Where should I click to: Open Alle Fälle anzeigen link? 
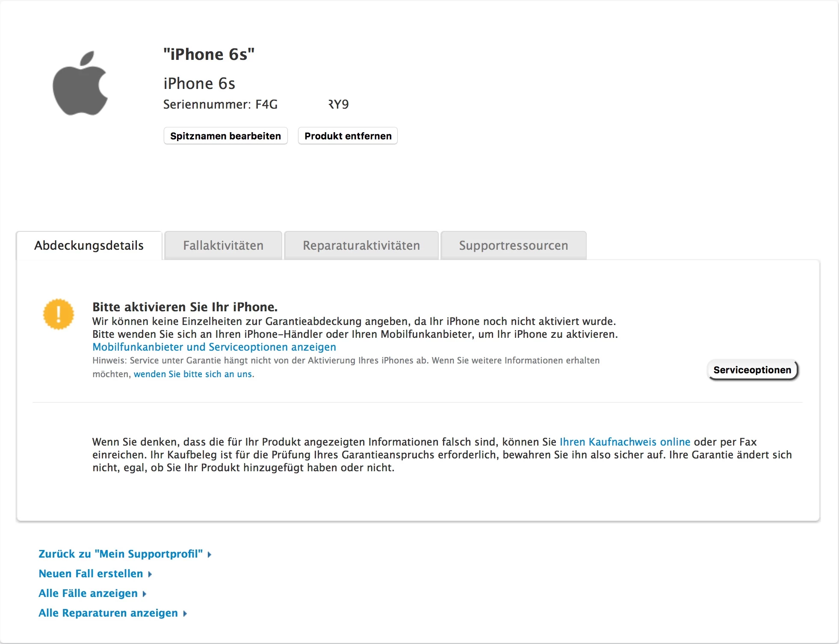tap(88, 594)
